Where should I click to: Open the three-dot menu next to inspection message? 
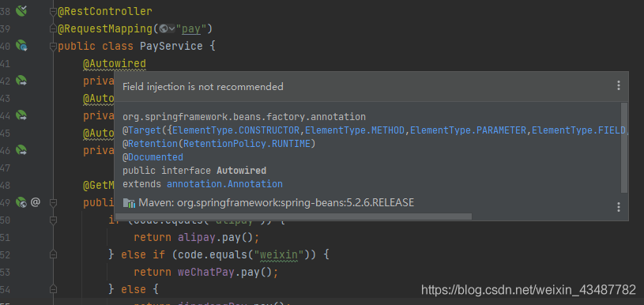point(619,85)
